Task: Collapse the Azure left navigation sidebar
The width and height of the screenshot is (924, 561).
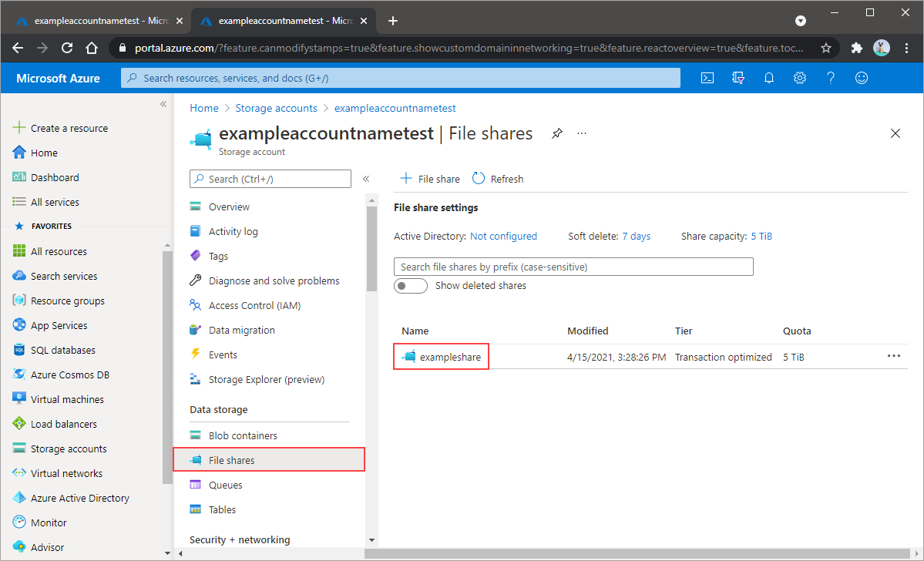Action: tap(163, 104)
